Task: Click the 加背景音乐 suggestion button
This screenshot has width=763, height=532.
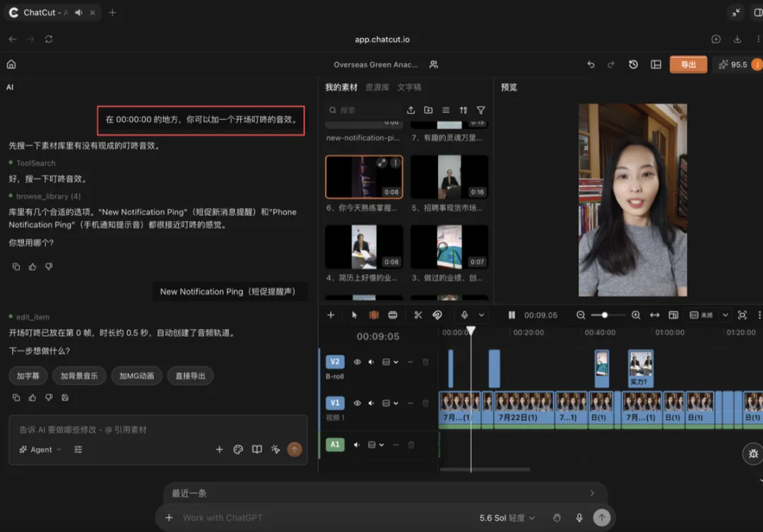Action: pos(79,376)
